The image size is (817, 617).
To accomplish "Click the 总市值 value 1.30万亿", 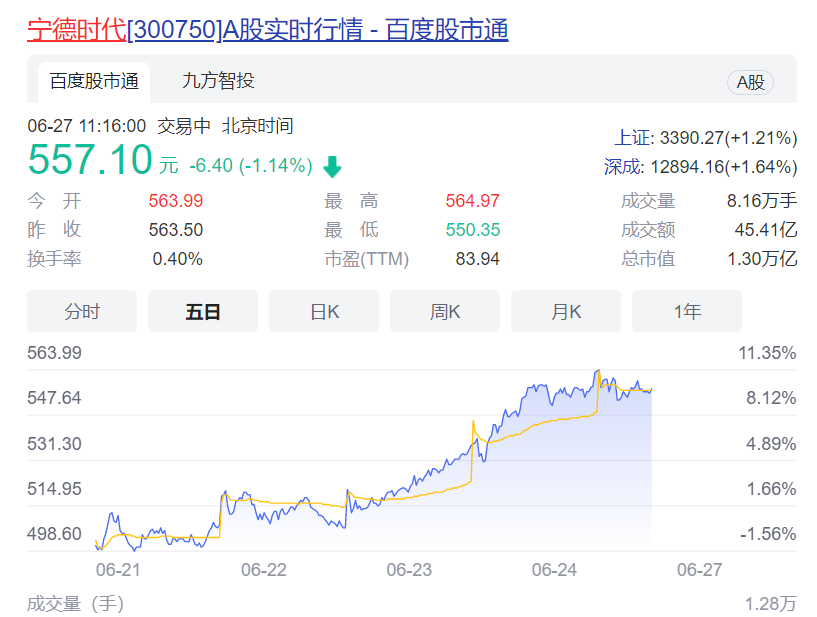I will 762,259.
